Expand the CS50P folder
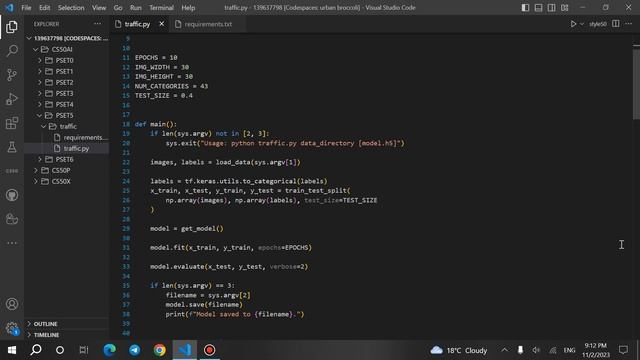 pos(67,170)
